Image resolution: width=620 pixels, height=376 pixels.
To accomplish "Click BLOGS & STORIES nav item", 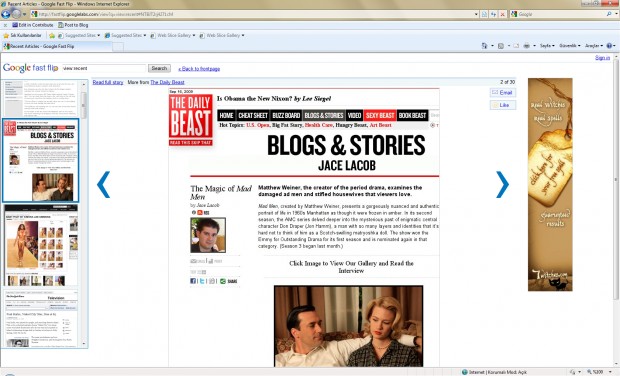I will tap(324, 115).
